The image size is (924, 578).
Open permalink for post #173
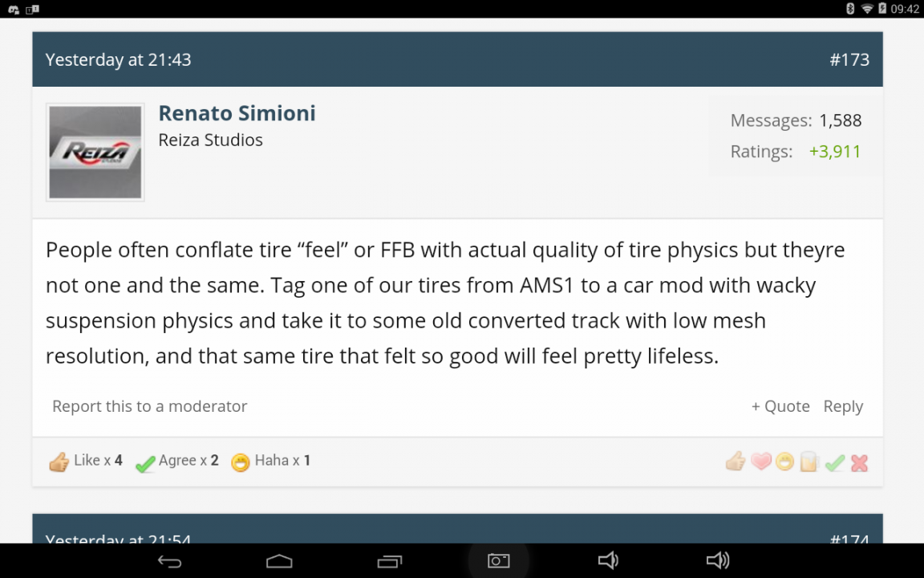[849, 59]
